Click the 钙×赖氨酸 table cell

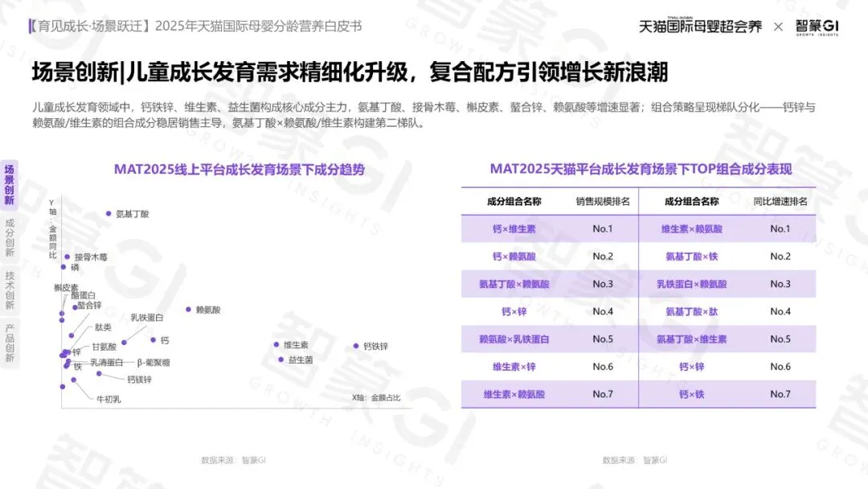coord(514,257)
